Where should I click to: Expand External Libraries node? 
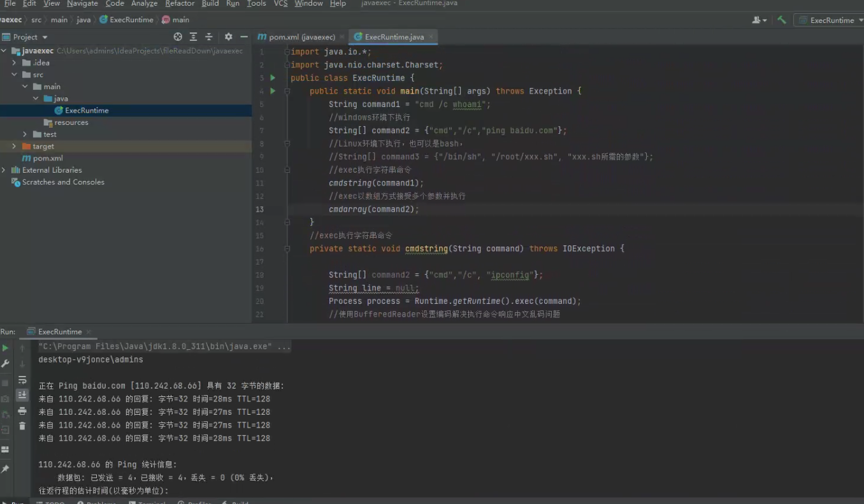point(4,170)
